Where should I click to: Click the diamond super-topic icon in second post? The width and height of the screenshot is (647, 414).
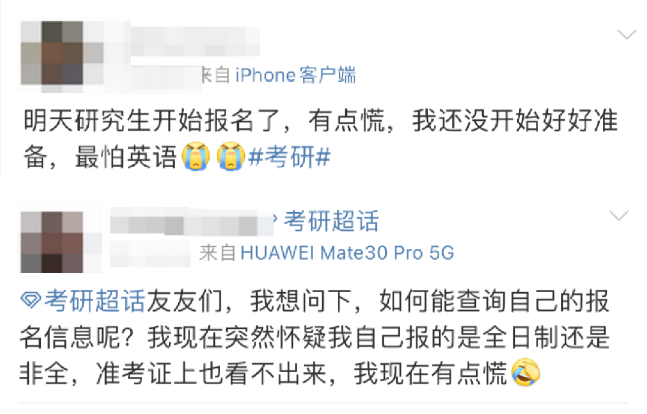pyautogui.click(x=31, y=300)
